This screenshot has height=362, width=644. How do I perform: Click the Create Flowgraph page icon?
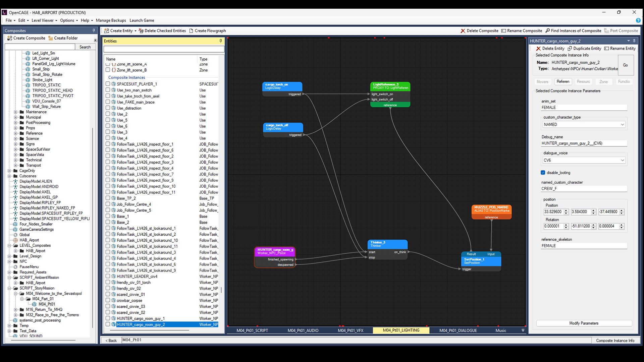coord(191,31)
